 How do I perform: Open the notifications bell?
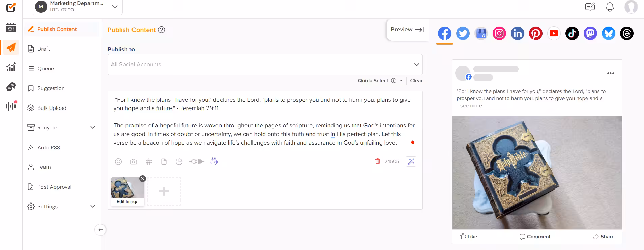pos(610,7)
